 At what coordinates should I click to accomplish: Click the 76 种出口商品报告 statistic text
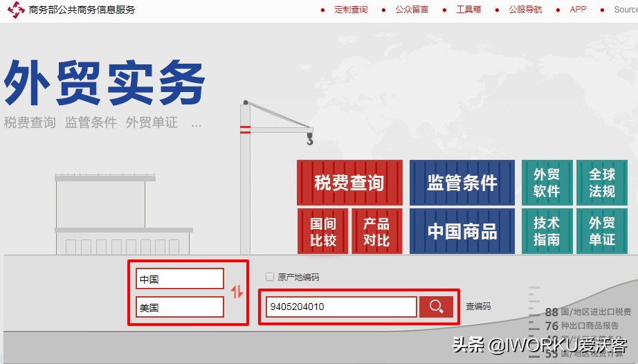point(581,326)
